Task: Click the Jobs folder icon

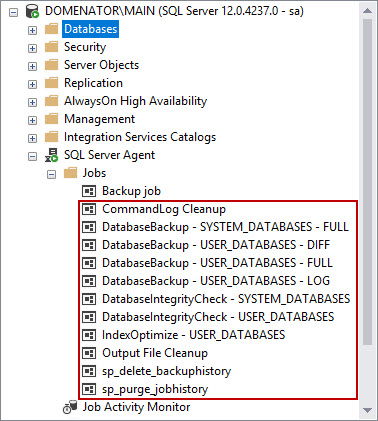Action: [x=70, y=173]
